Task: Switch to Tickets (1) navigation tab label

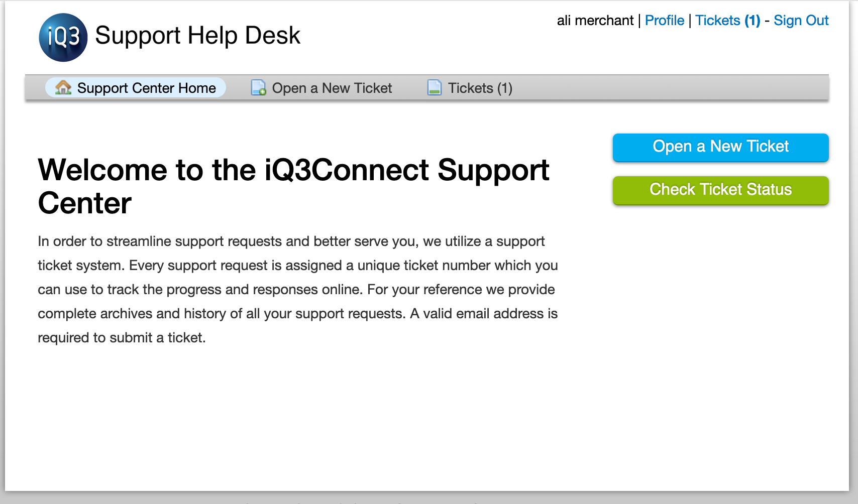Action: pyautogui.click(x=480, y=88)
